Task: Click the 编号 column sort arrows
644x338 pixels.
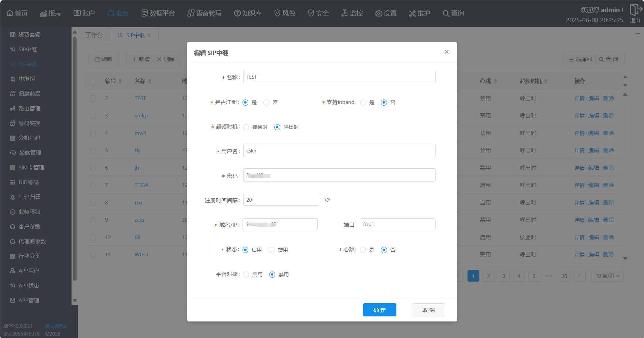Action: pyautogui.click(x=120, y=81)
